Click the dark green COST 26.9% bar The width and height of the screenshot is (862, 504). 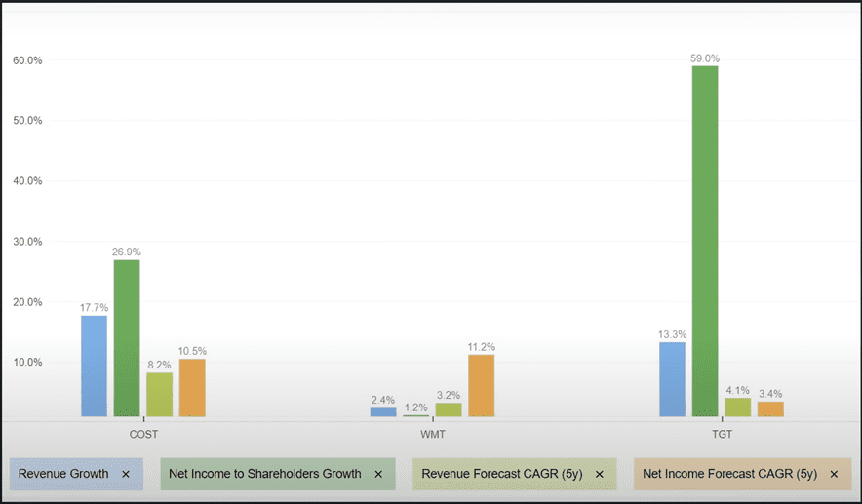click(x=127, y=338)
